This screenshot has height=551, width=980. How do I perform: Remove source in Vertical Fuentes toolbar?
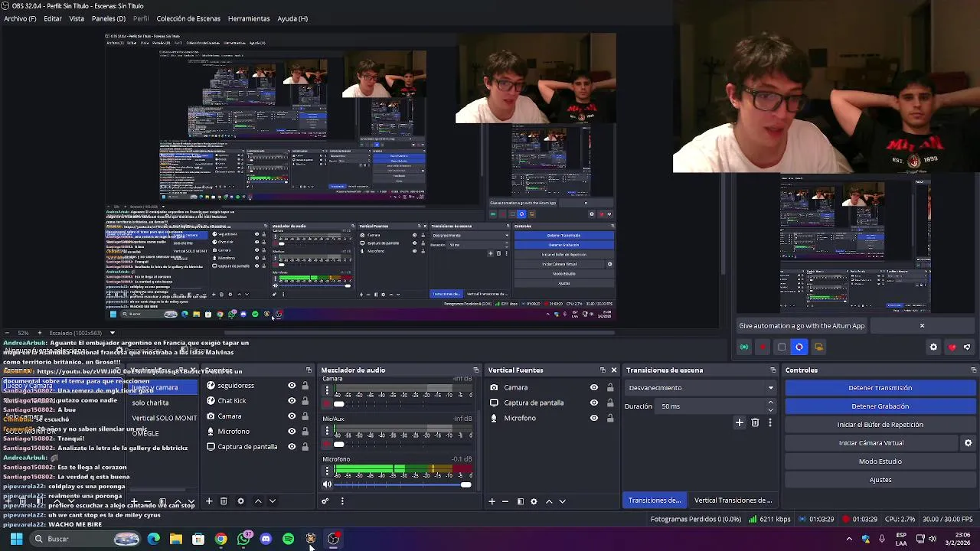[x=505, y=501]
